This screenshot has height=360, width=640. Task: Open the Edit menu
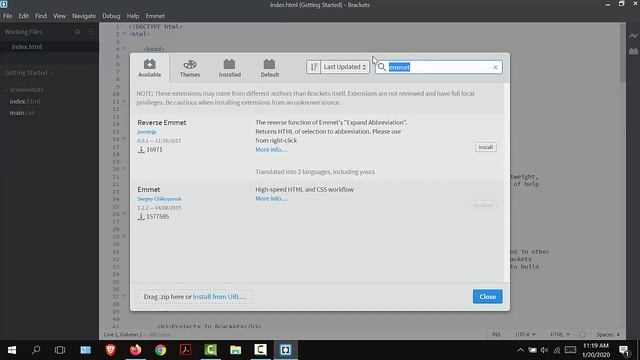[24, 16]
